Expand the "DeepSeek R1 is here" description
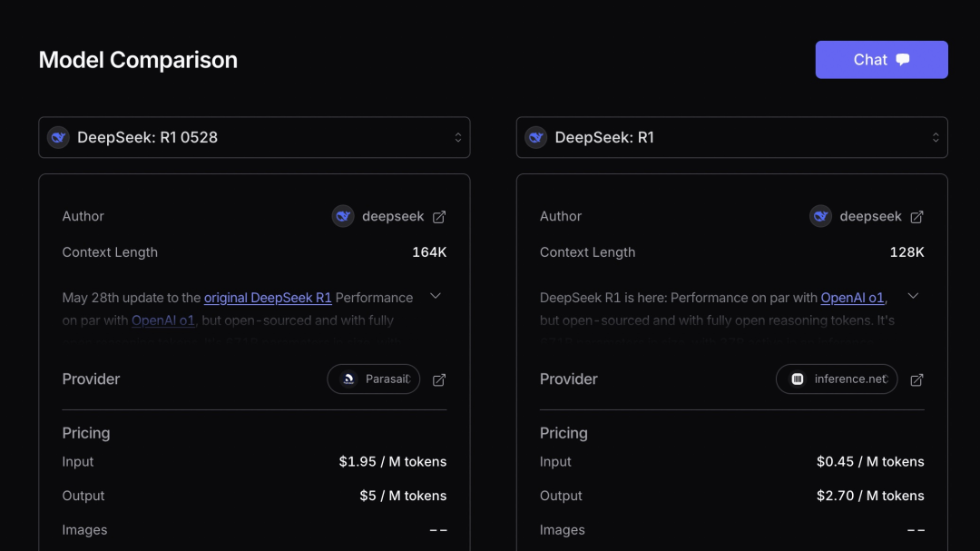 click(x=914, y=296)
